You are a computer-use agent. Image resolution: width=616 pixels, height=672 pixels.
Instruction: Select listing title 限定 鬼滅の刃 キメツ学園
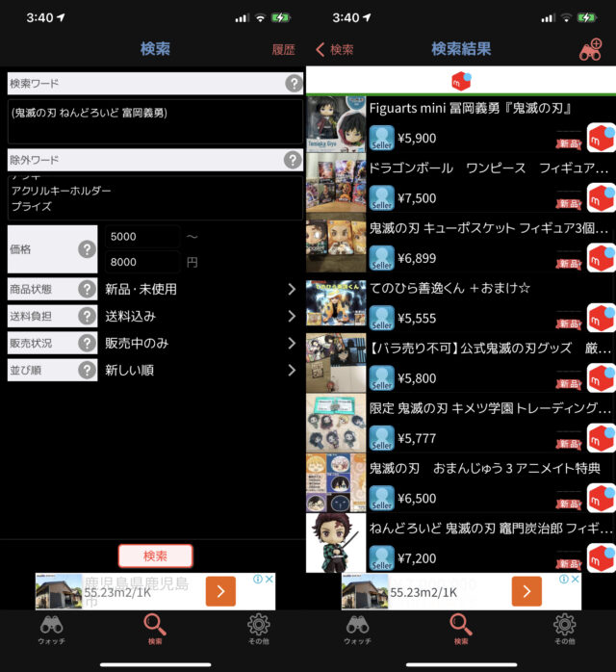[x=491, y=408]
